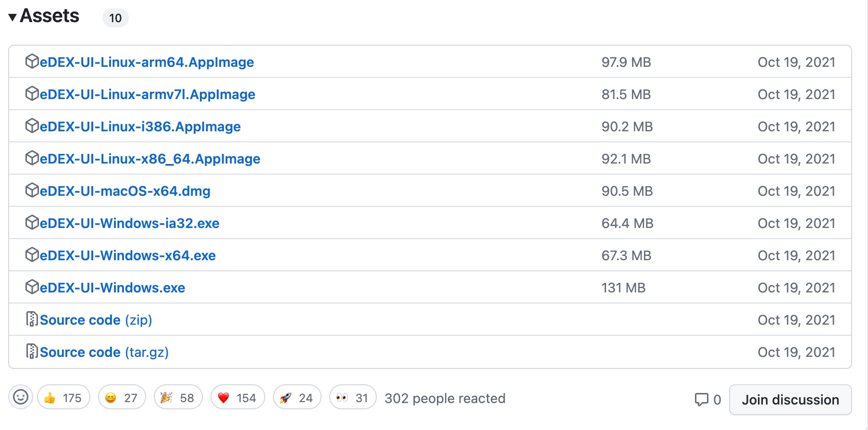Click package icon beside eDEX-UI-macOS-x64.dmg
The width and height of the screenshot is (868, 430).
coord(32,190)
